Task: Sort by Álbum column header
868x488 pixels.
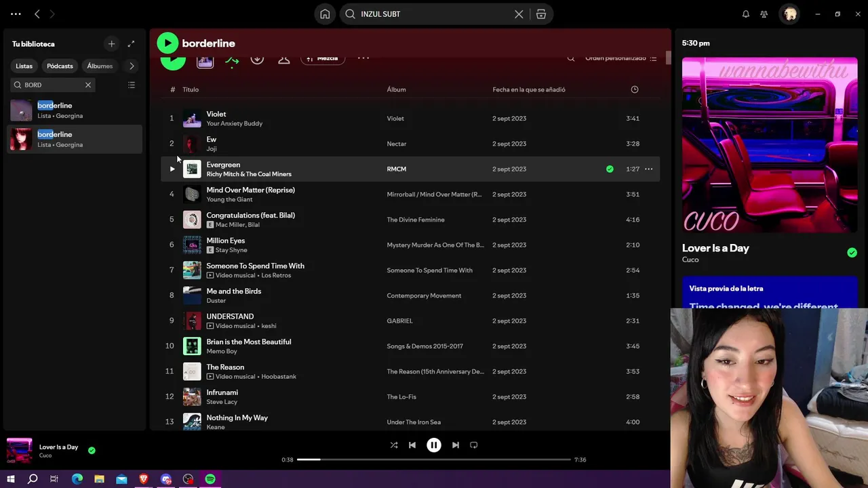Action: (396, 89)
